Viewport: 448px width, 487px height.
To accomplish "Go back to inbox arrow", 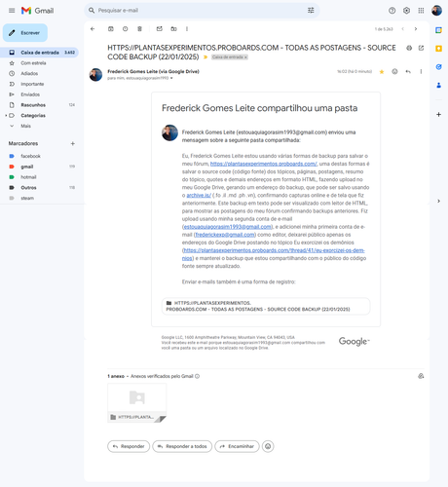I will click(93, 29).
